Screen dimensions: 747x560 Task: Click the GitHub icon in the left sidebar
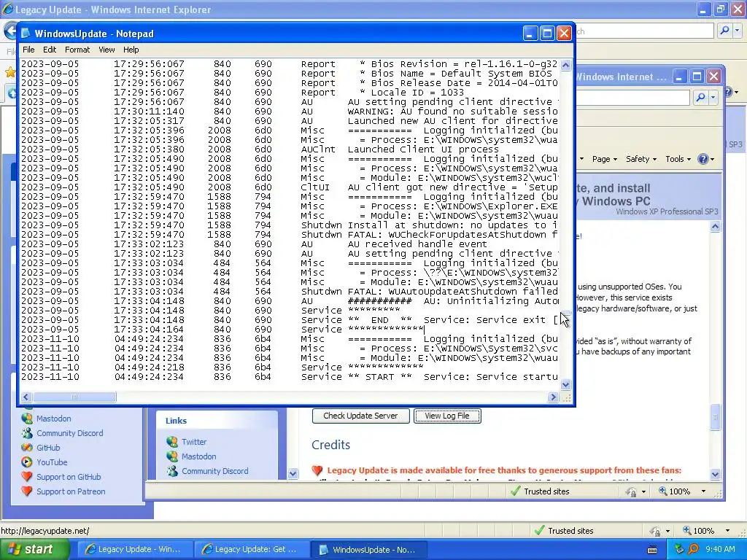(27, 448)
